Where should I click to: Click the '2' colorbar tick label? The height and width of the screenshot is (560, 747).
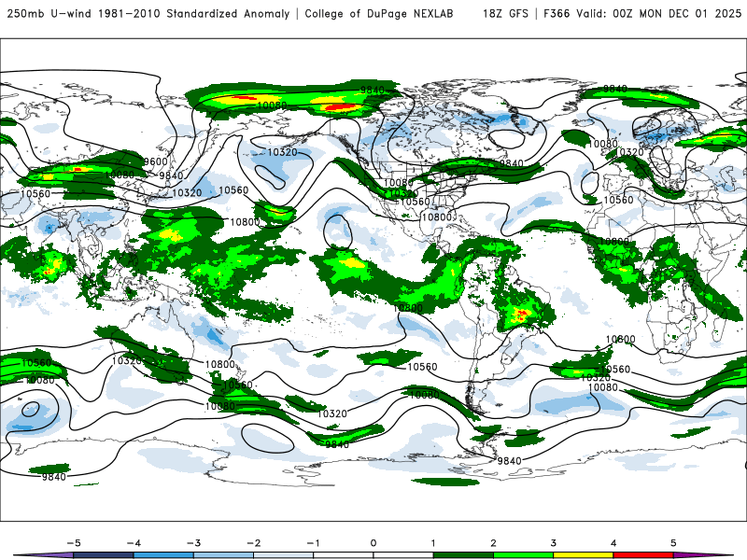pyautogui.click(x=493, y=543)
